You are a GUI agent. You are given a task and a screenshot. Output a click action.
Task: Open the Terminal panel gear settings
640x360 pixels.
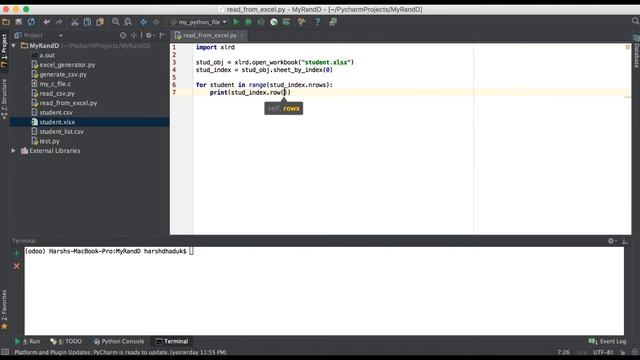click(x=611, y=241)
